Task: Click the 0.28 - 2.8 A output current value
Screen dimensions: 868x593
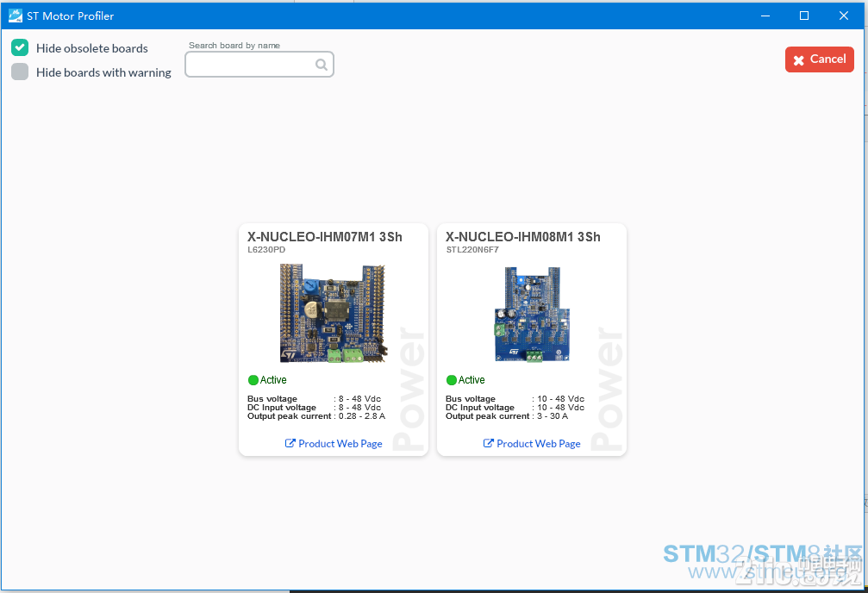Action: 362,415
